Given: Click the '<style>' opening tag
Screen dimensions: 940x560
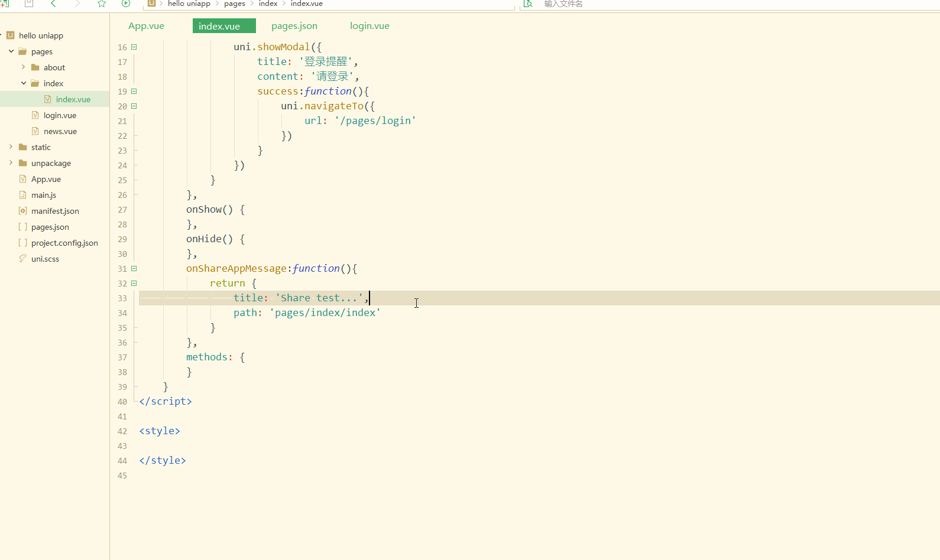Looking at the screenshot, I should 160,431.
